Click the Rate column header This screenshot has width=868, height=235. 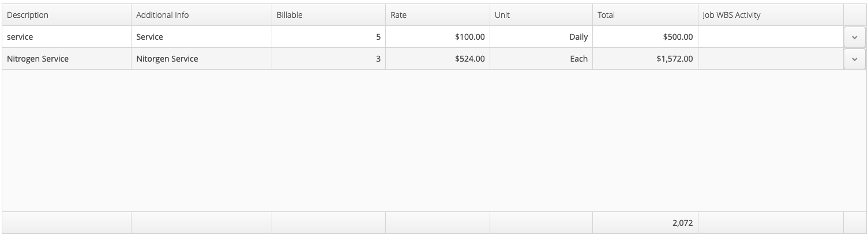[438, 15]
